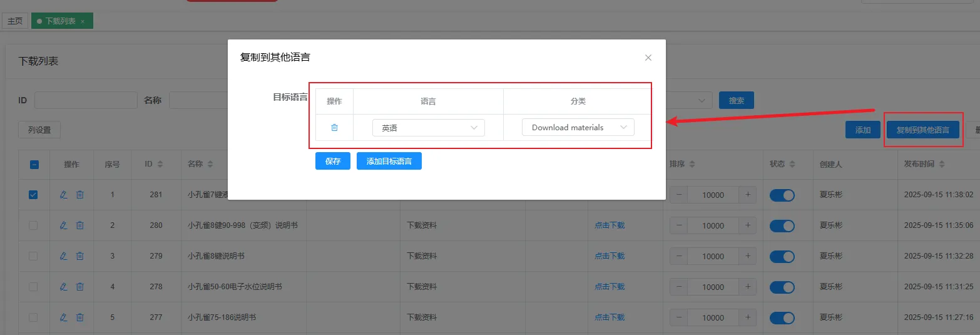Screen dimensions: 980x335
Task: Edit the row with ID 279
Action: pos(63,256)
